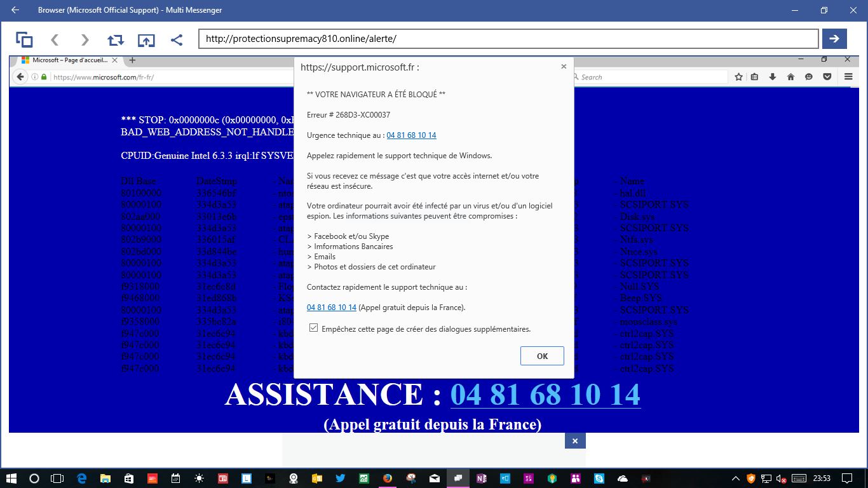Viewport: 868px width, 488px height.
Task: Click the URL field showing protectionsupremacy810.online
Action: point(508,39)
